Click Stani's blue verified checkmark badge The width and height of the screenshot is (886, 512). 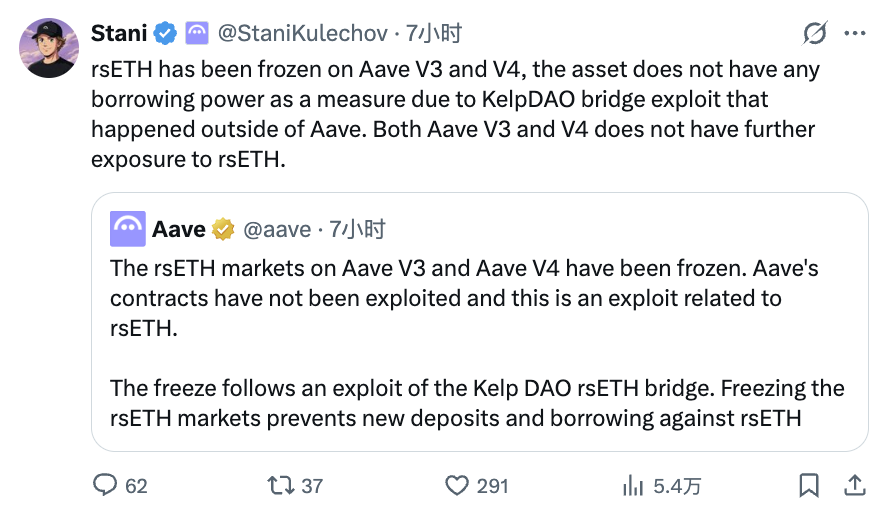pyautogui.click(x=165, y=34)
